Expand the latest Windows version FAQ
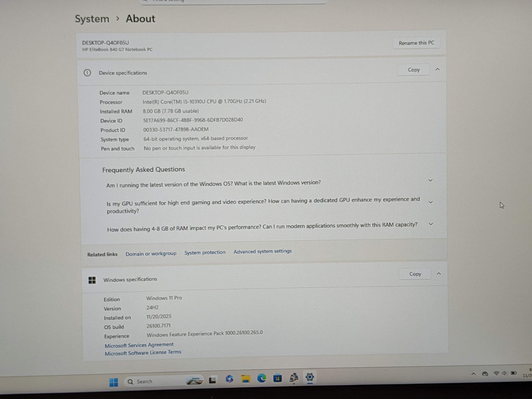 coord(430,180)
